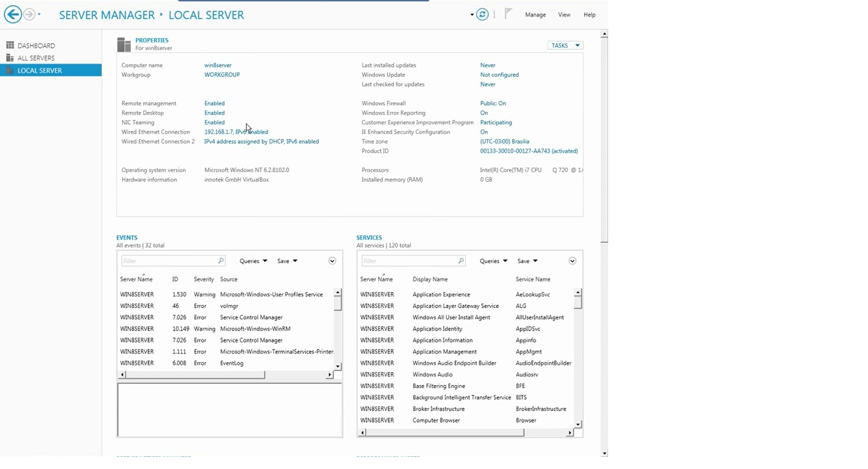The image size is (868, 469).
Task: Click the All Servers sidebar icon
Action: [10, 58]
